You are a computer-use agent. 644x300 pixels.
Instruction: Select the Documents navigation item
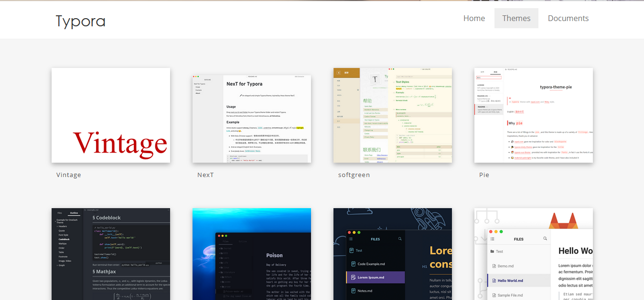(568, 18)
